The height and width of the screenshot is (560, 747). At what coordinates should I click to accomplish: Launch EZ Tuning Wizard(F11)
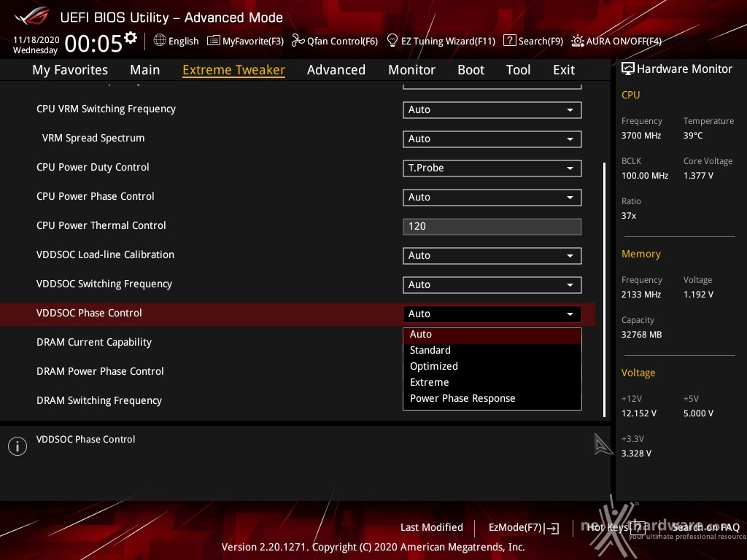point(441,41)
